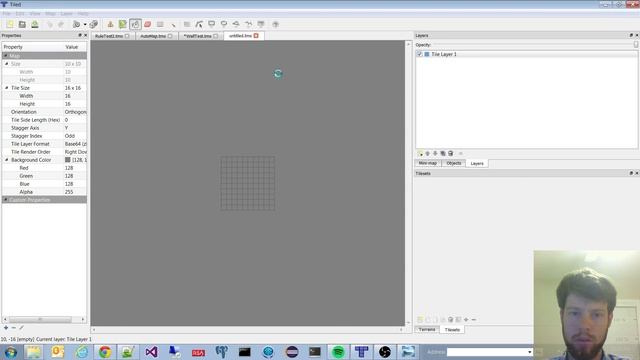The image size is (640, 360).
Task: Switch to the Terrains tab
Action: pyautogui.click(x=427, y=329)
